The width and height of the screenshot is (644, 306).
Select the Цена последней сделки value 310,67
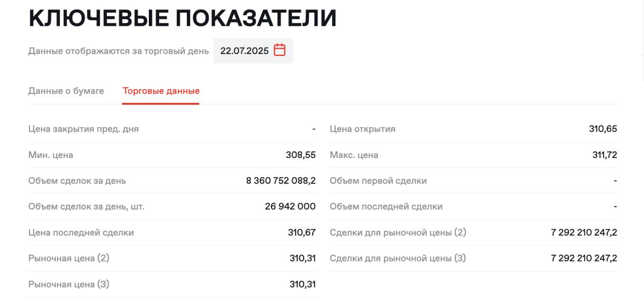click(302, 233)
